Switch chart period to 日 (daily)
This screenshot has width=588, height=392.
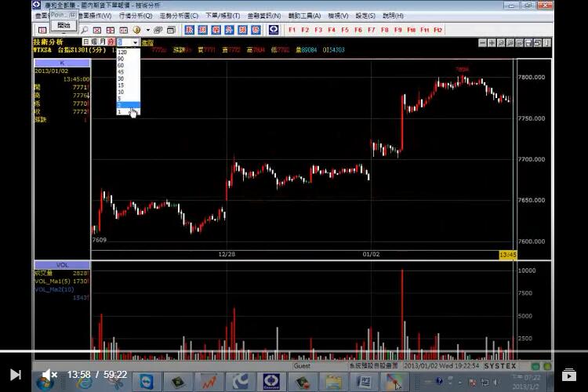86,42
